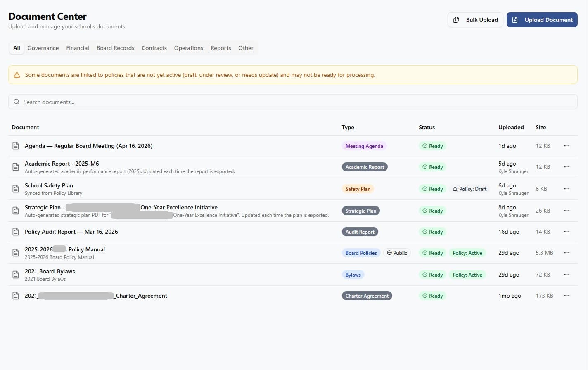The width and height of the screenshot is (588, 370).
Task: Click the warning icon on the Policy: Draft badge
Action: (456, 189)
